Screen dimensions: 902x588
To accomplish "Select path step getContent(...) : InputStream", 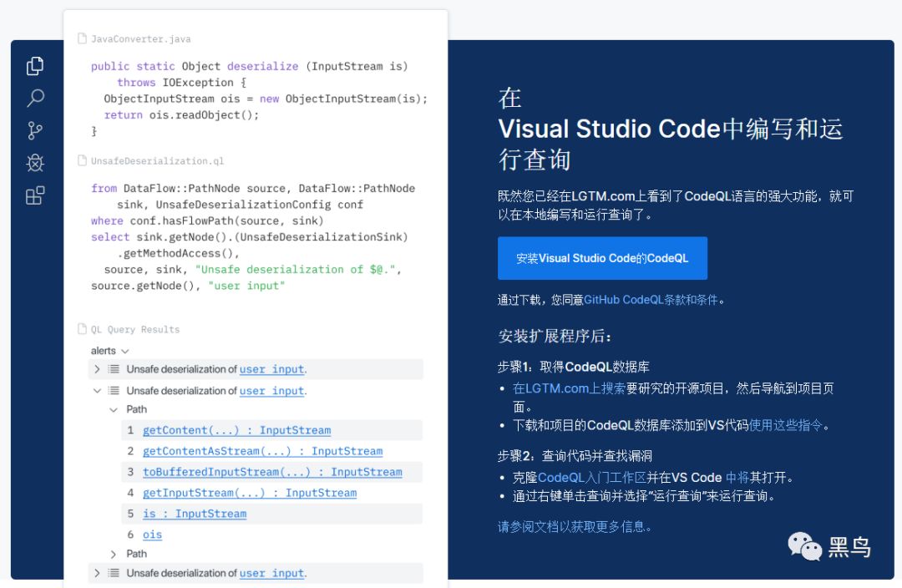I will point(236,430).
